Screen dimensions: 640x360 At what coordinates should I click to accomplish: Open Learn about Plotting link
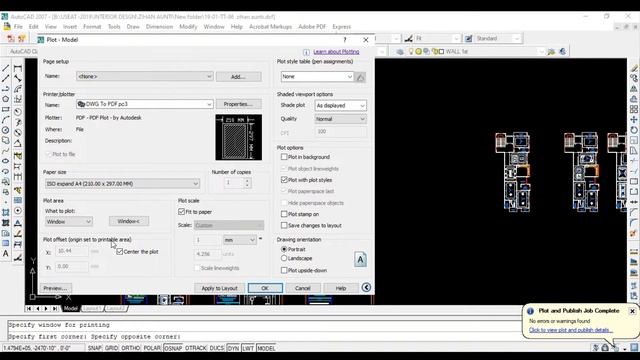point(336,52)
